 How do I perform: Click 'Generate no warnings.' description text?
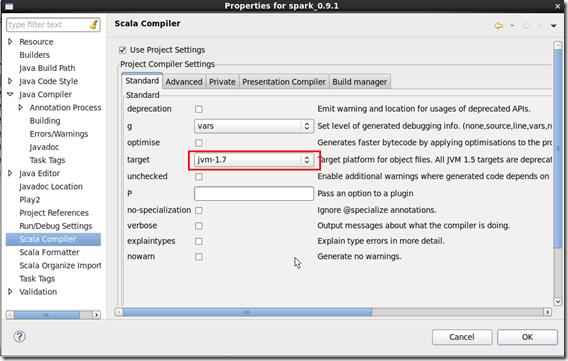pyautogui.click(x=359, y=256)
